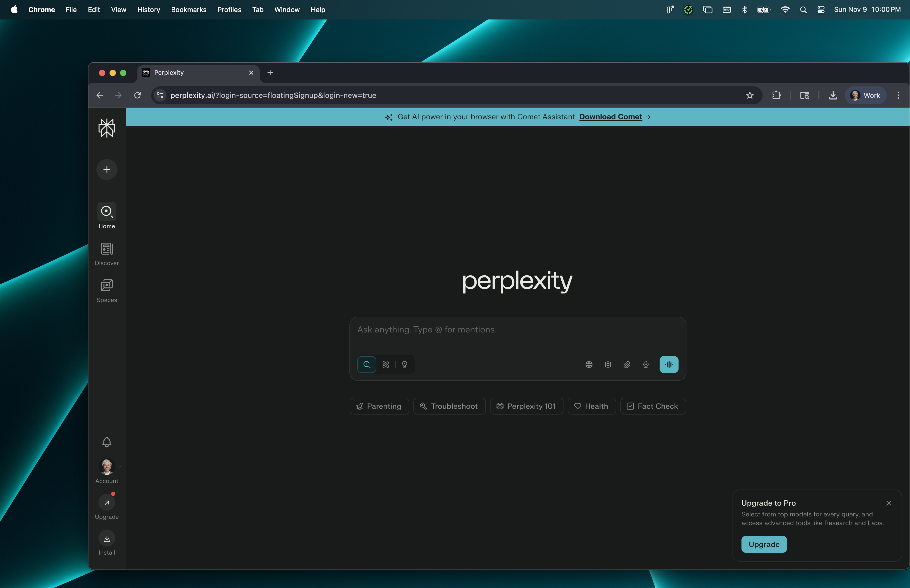Open notifications via the bell icon
910x588 pixels.
tap(107, 442)
